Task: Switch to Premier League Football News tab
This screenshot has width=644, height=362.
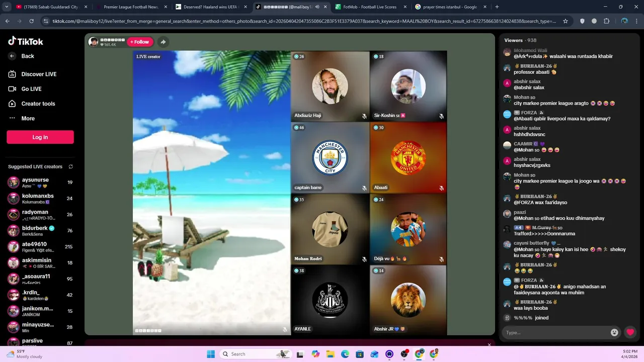Action: (x=131, y=7)
